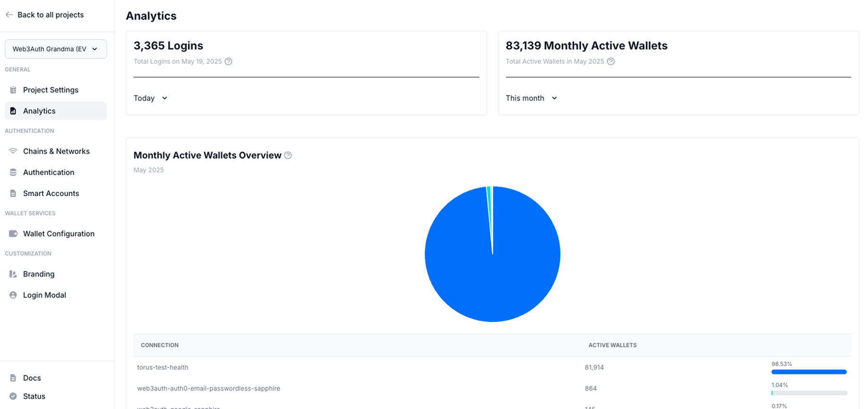Viewport: 868px width, 409px height.
Task: Click the torus-test-health 98.53% progress bar
Action: (x=809, y=372)
